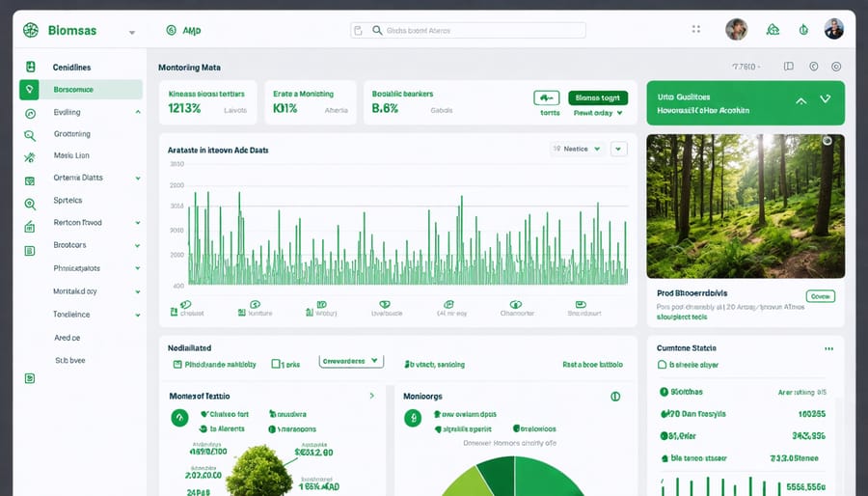
Task: Open the grid dots apps icon
Action: click(695, 29)
